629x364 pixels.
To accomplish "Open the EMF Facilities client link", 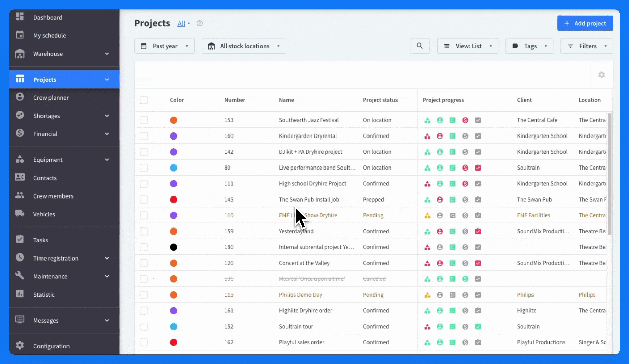I will pyautogui.click(x=534, y=215).
